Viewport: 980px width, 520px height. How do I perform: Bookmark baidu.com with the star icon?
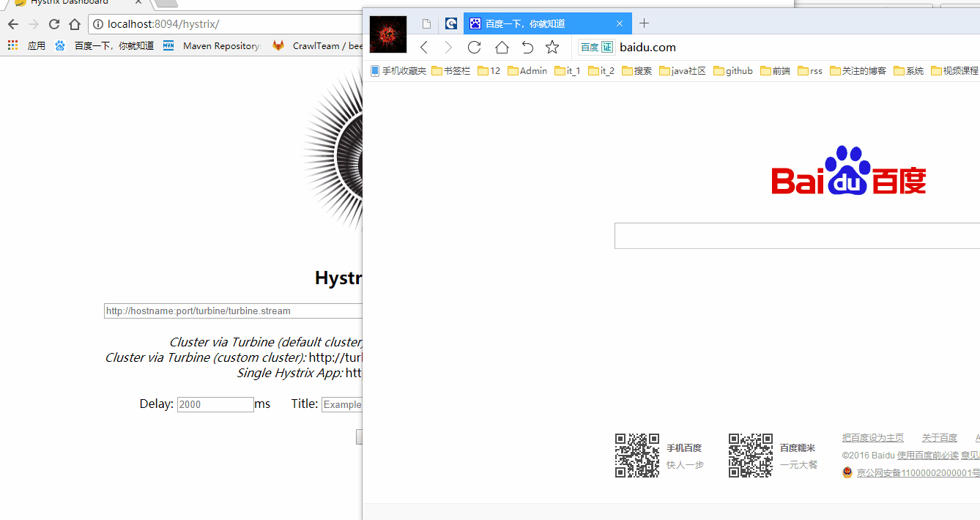coord(552,48)
